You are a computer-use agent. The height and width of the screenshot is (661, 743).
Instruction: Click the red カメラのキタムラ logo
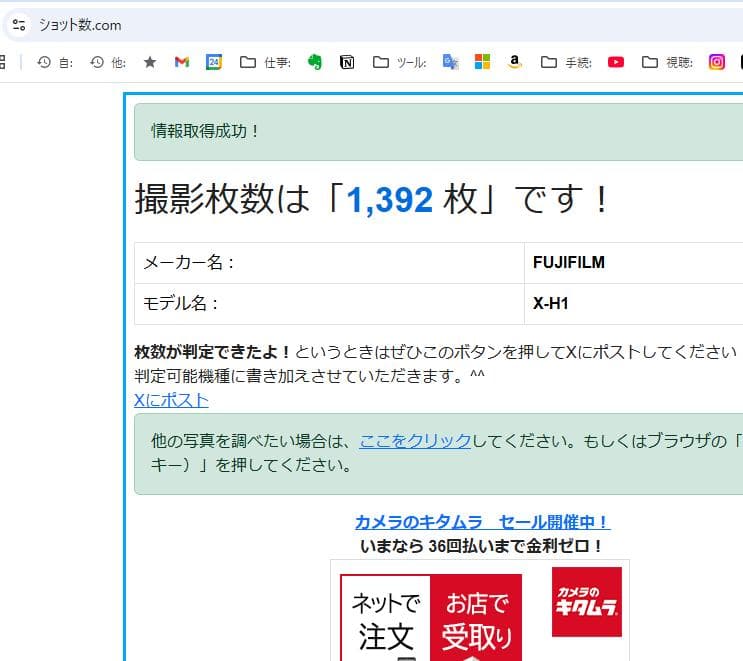tap(587, 602)
